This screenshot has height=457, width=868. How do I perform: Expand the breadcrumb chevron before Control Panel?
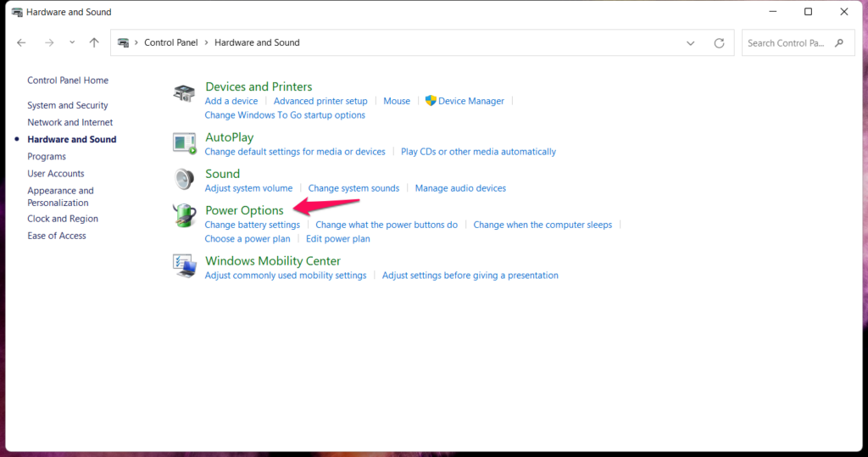(x=136, y=42)
